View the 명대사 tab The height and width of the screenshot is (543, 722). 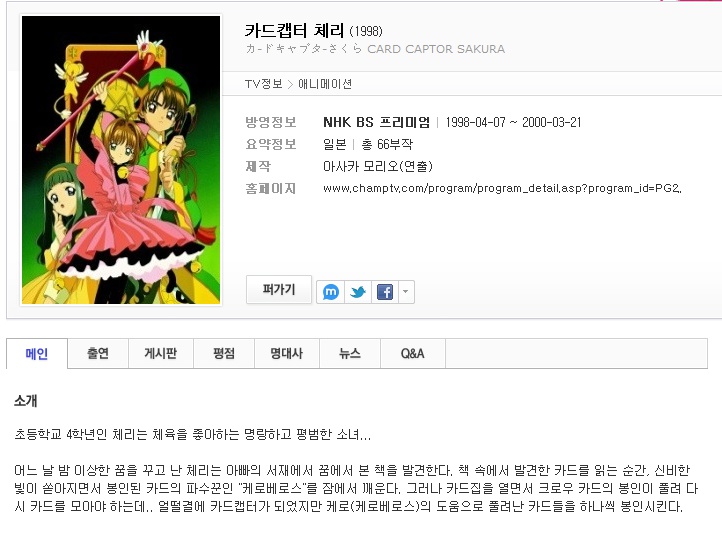(x=287, y=354)
